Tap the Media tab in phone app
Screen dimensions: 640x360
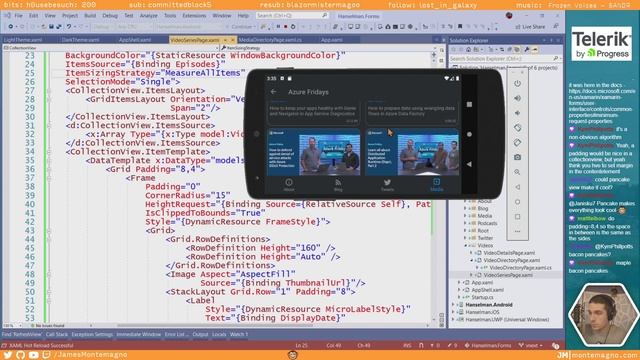(436, 185)
